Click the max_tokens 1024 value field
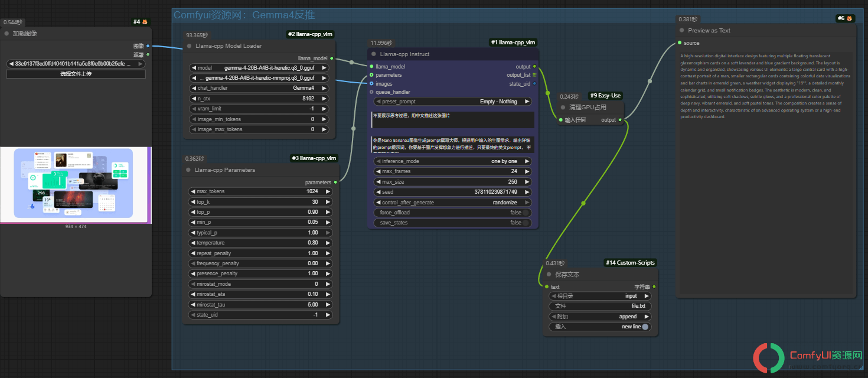The height and width of the screenshot is (378, 868). point(260,191)
